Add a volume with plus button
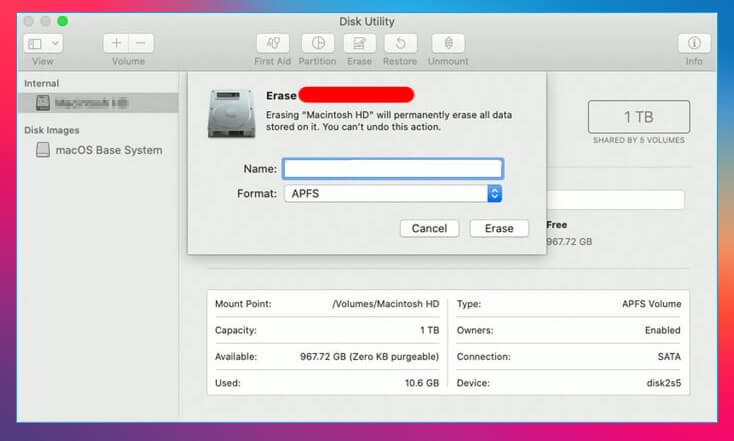Viewport: 734px width, 441px height. pos(116,43)
